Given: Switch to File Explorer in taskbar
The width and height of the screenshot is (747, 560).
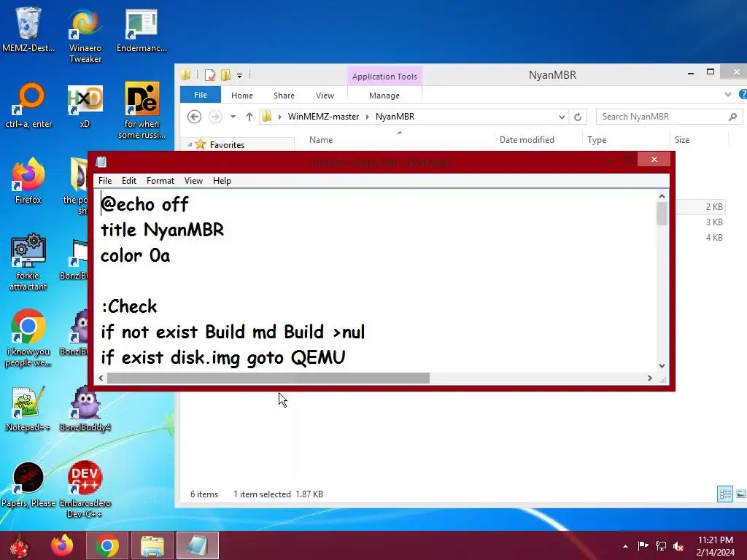Looking at the screenshot, I should pyautogui.click(x=152, y=545).
